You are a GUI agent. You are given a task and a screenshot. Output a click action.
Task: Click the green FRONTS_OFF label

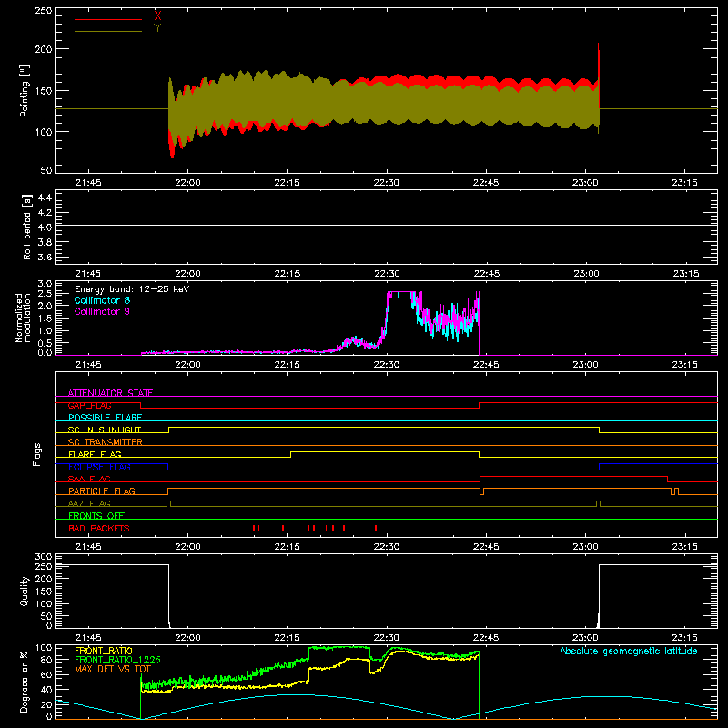pos(96,515)
